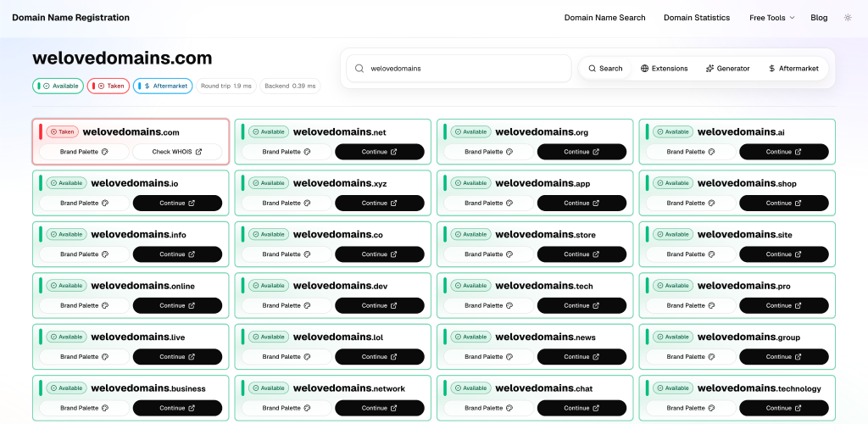The height and width of the screenshot is (424, 868).
Task: Click the external-link icon on the welovedomains.store Continue button
Action: point(596,254)
